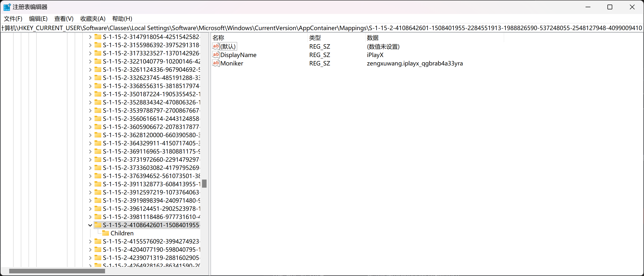
Task: Click folder icon of S-1-15-2-3147918054 key
Action: (x=98, y=37)
